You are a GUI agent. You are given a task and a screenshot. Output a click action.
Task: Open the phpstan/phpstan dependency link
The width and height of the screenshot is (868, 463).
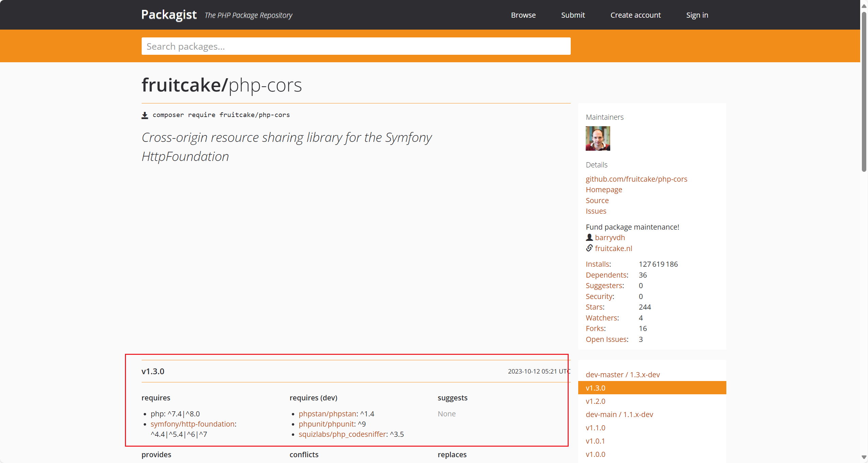[x=327, y=414]
